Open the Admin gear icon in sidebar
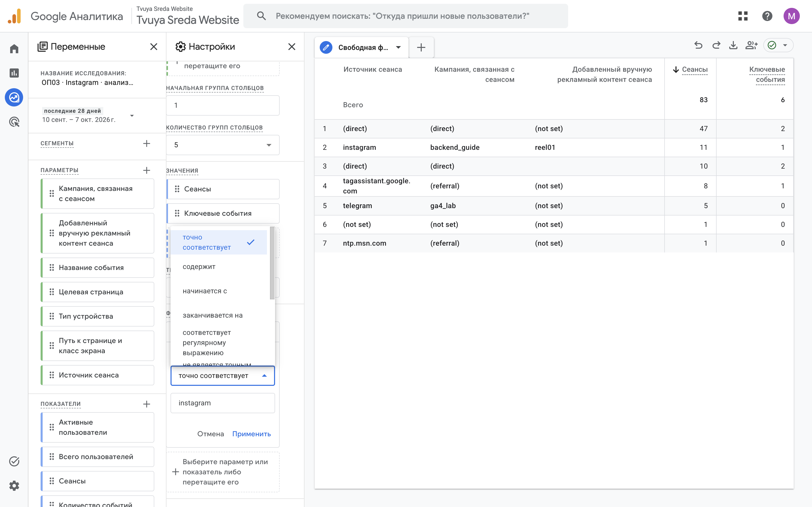The height and width of the screenshot is (507, 812). pos(14,485)
